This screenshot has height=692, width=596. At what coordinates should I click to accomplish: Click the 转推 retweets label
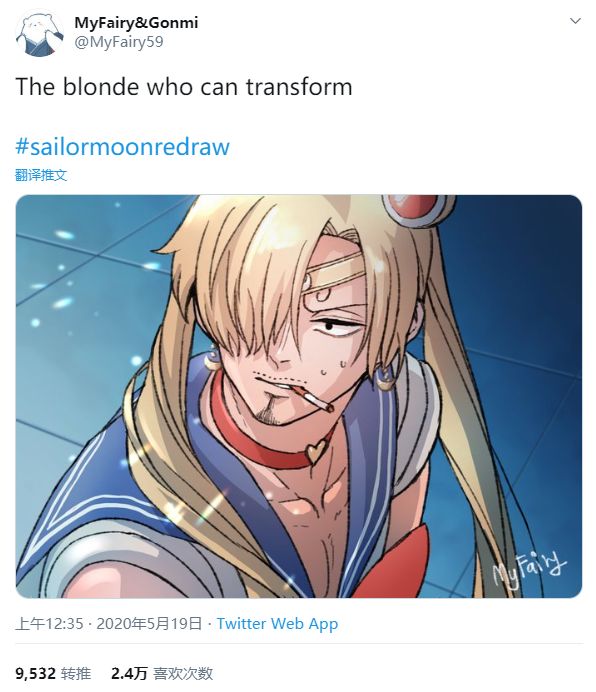[x=76, y=673]
